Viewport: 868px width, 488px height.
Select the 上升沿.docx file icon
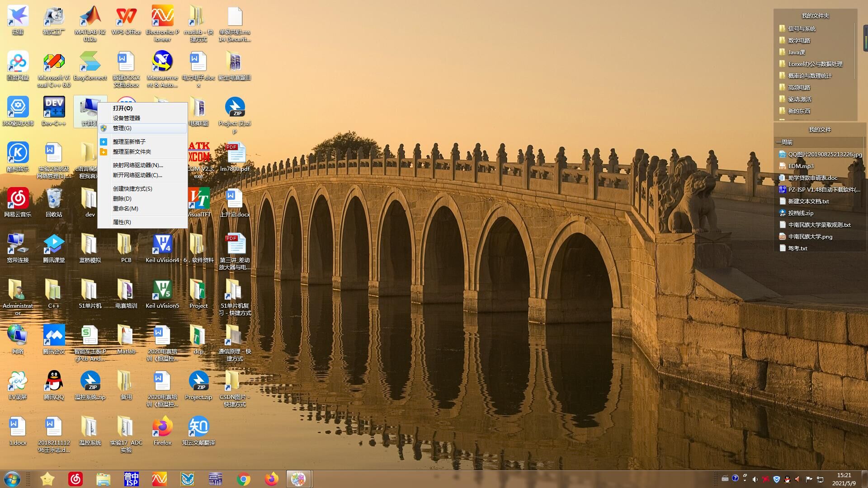[235, 203]
